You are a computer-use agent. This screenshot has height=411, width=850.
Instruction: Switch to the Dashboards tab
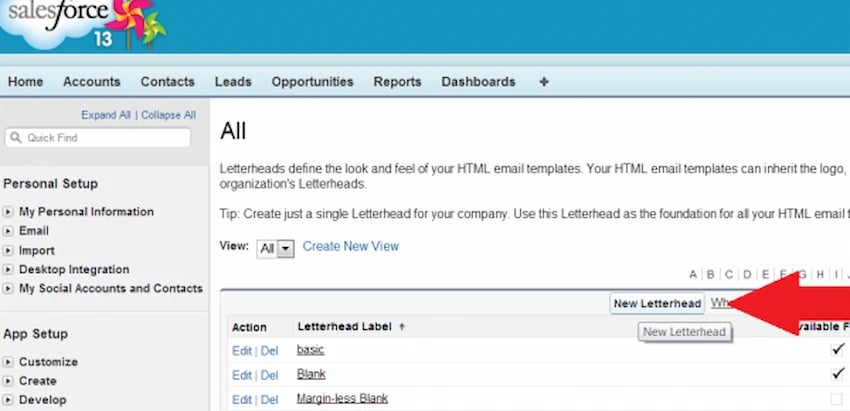pyautogui.click(x=478, y=82)
